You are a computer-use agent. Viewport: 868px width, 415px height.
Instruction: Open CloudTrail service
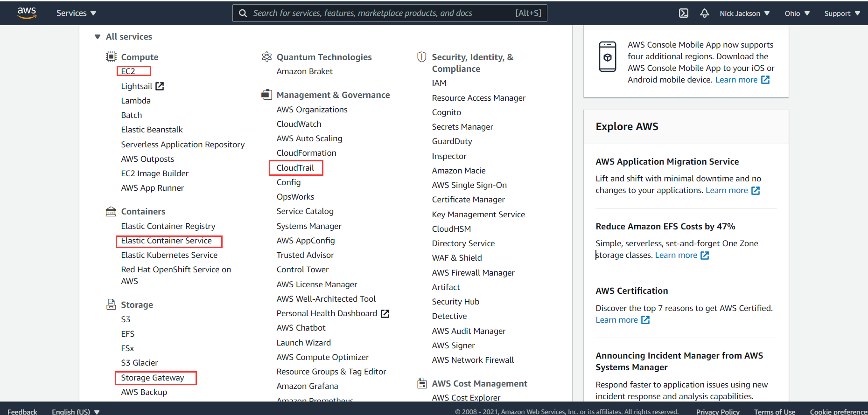point(295,168)
